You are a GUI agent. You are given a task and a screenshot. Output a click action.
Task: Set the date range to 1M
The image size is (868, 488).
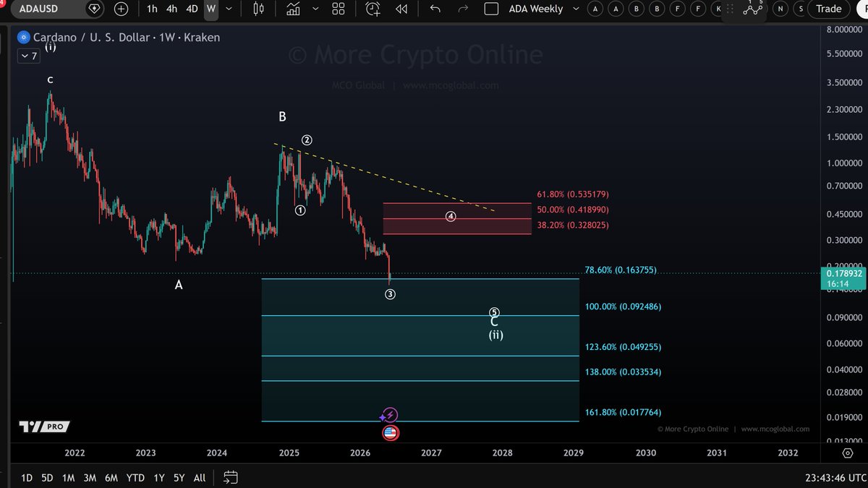click(68, 478)
